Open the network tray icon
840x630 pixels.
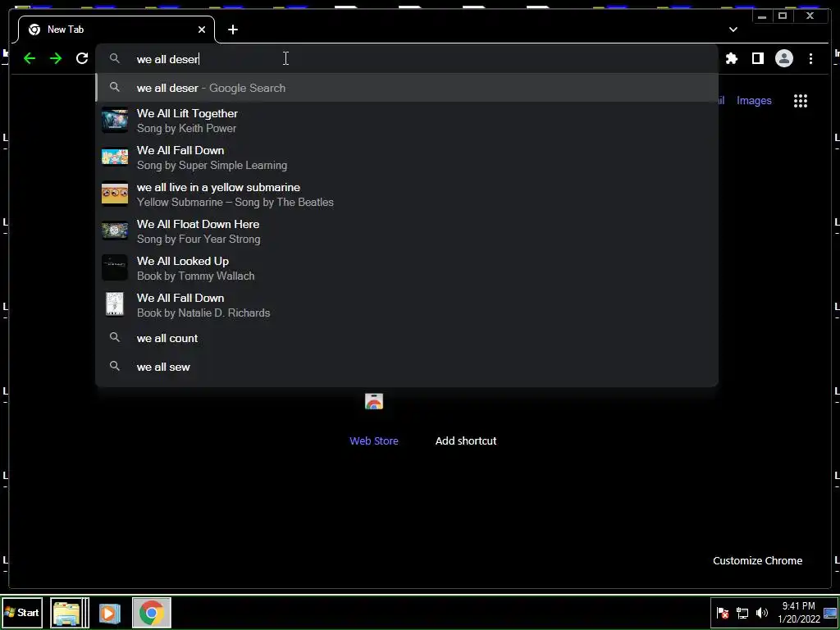pos(742,613)
